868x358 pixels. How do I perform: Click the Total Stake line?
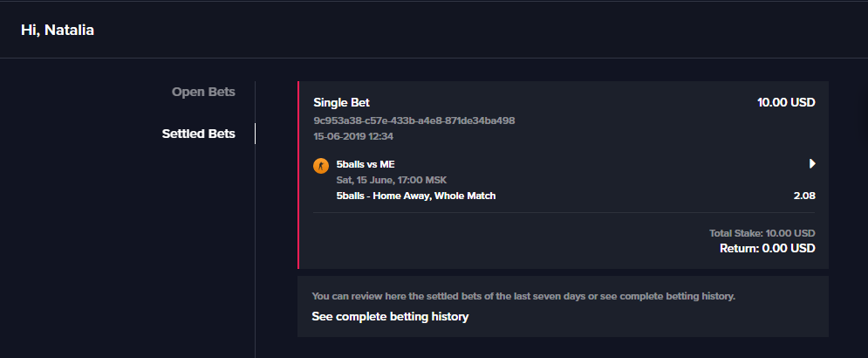tap(762, 233)
